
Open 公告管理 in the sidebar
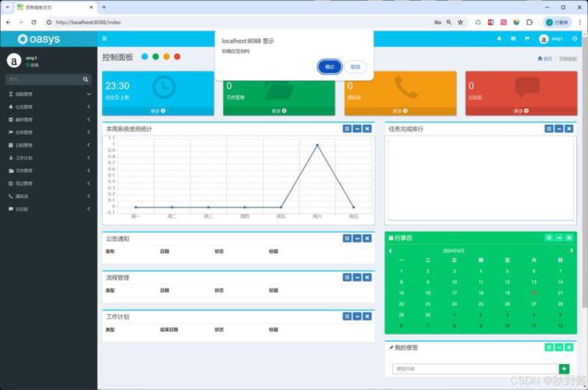(x=49, y=107)
